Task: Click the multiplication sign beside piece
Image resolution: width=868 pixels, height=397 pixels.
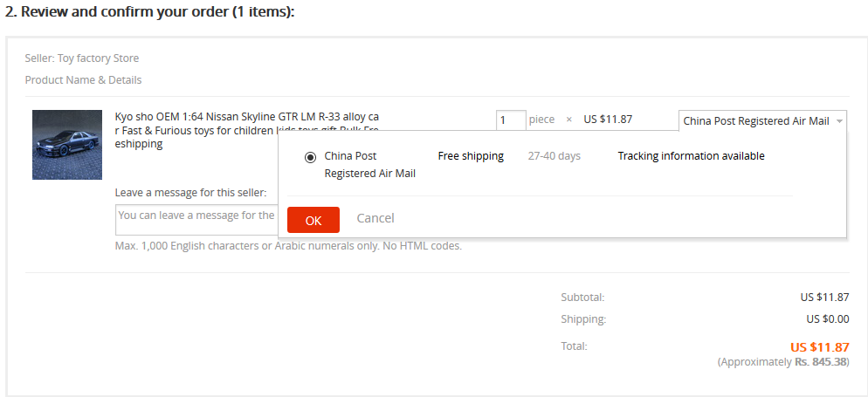Action: click(x=568, y=120)
